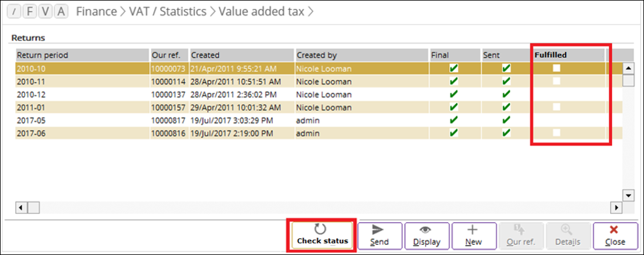
Task: Toggle Fulfilled checkbox for 2010-10 return
Action: tap(556, 68)
